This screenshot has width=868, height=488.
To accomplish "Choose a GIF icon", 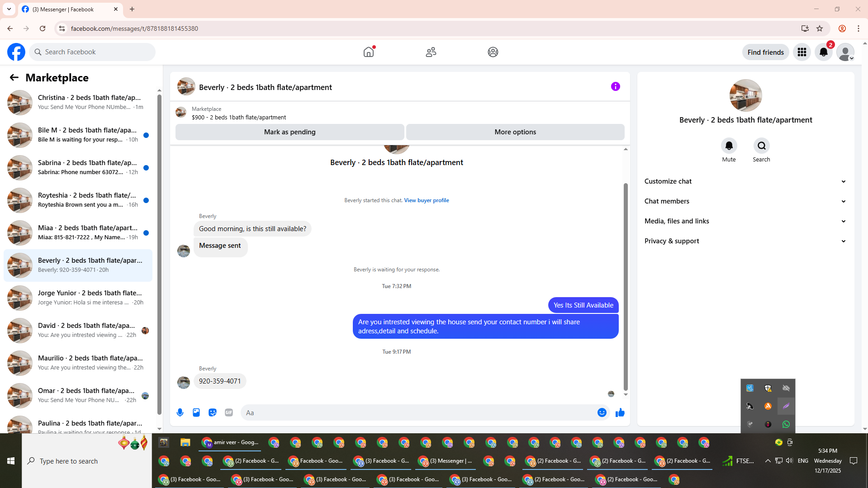I will click(x=229, y=412).
